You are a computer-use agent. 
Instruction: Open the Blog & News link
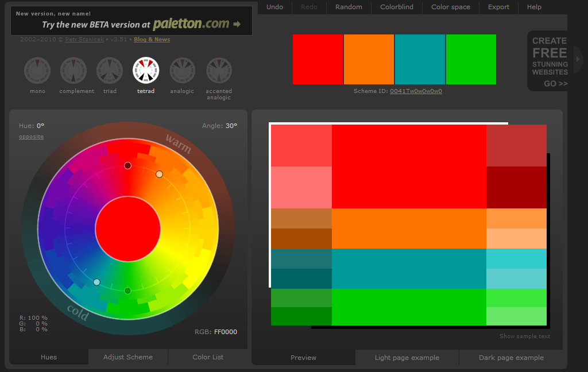coord(152,40)
